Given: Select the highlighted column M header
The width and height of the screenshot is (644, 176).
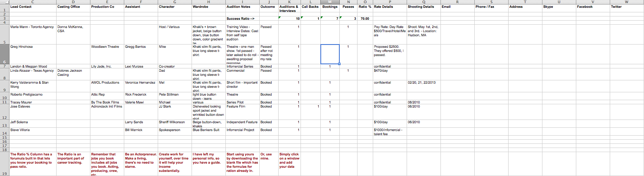Looking at the screenshot, I should tap(330, 2).
